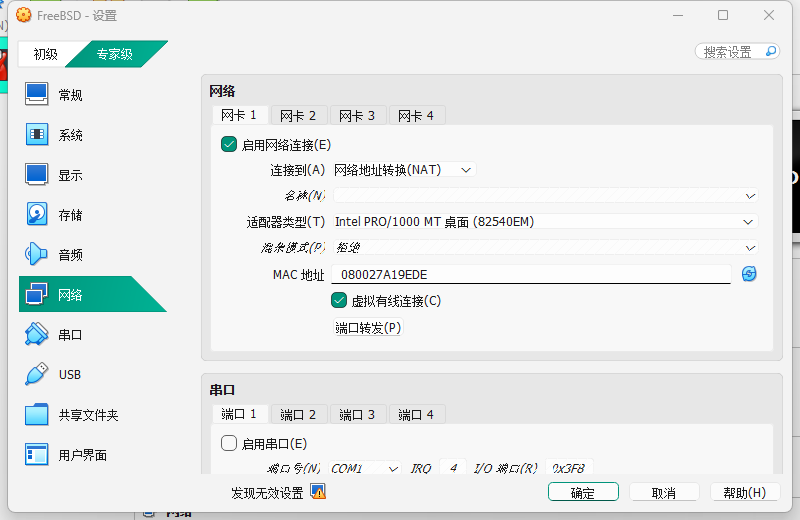Select the 网卡 1 tab
This screenshot has width=800, height=520.
click(239, 115)
